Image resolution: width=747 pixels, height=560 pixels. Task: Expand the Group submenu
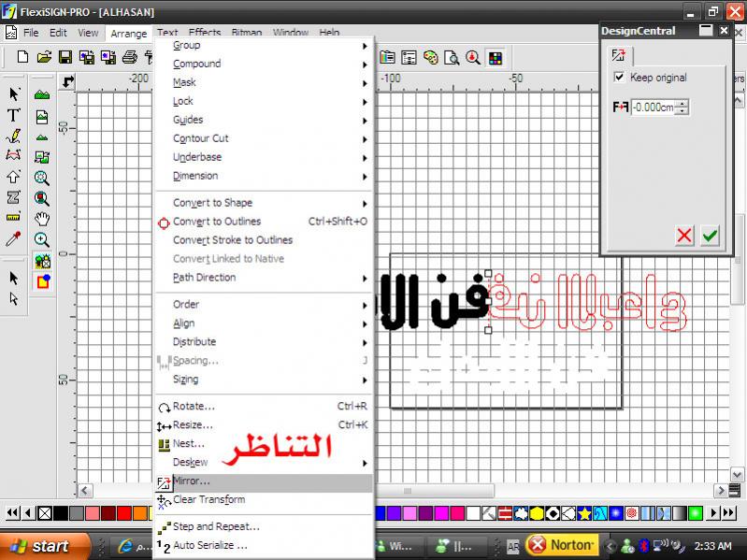pos(187,45)
